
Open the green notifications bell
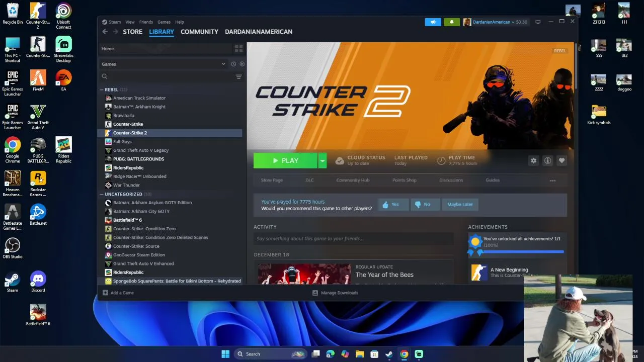(x=451, y=22)
